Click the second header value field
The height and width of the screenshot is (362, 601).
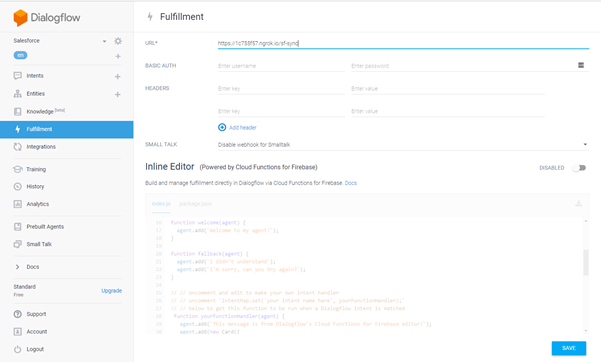pyautogui.click(x=448, y=111)
